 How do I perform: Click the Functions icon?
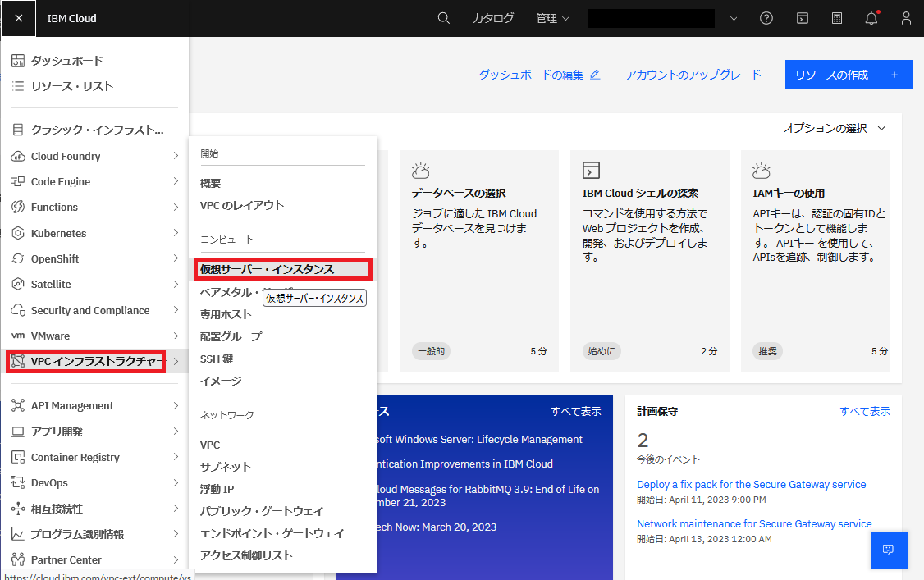pyautogui.click(x=18, y=207)
